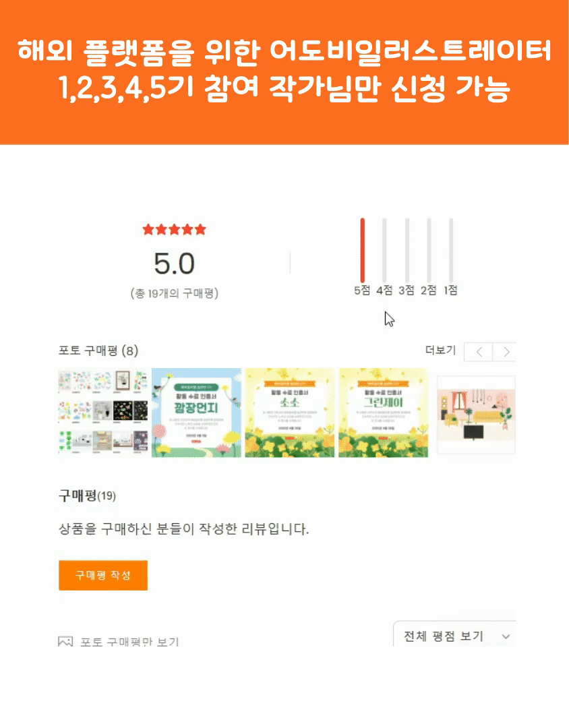Viewport: 569px width, 728px height.
Task: Open the 소소 certificate thumbnail
Action: [290, 413]
